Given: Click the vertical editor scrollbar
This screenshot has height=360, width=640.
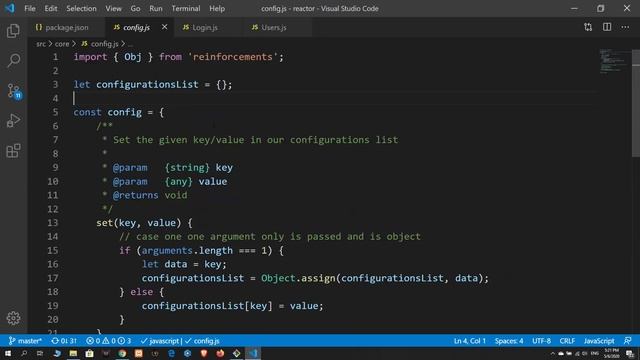Looking at the screenshot, I should (x=636, y=103).
